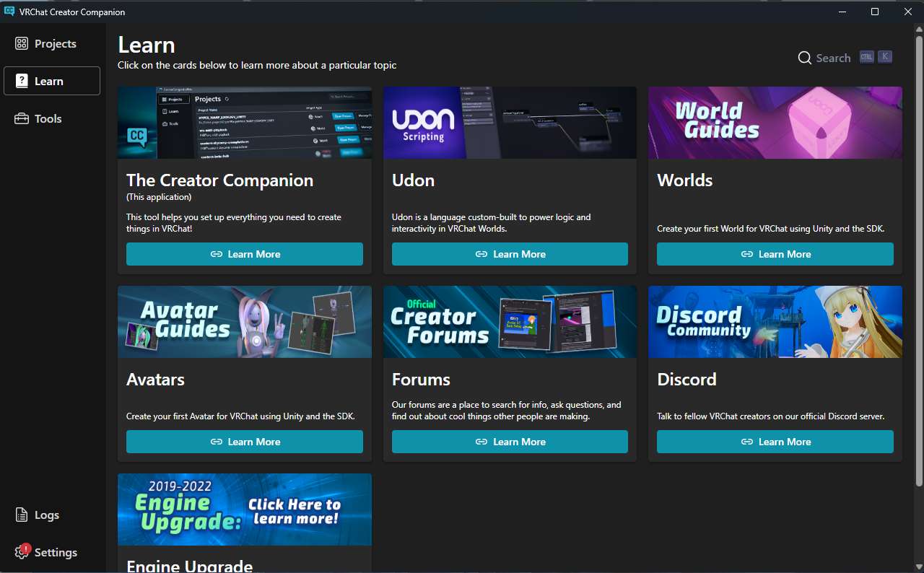Open the Projects grid icon
This screenshot has height=573, width=924.
coord(21,43)
